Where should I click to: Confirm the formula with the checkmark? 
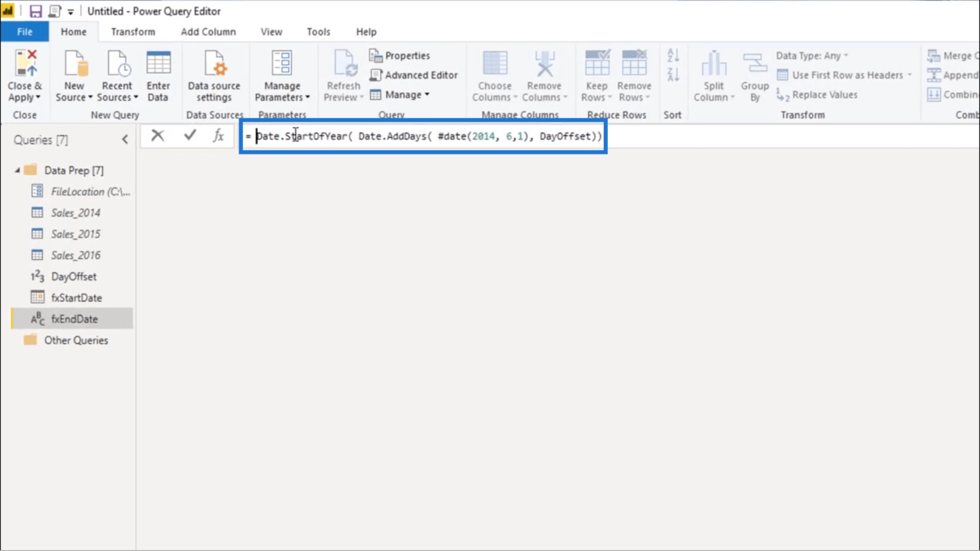190,136
